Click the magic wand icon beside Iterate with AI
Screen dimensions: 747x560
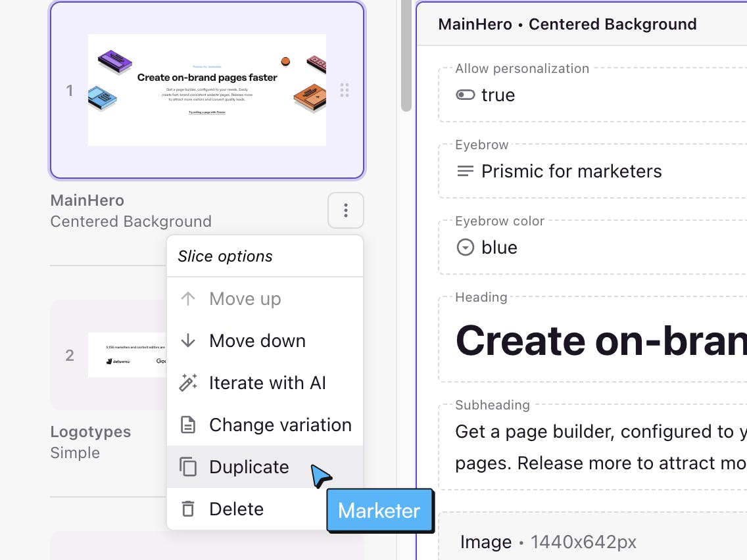[188, 382]
